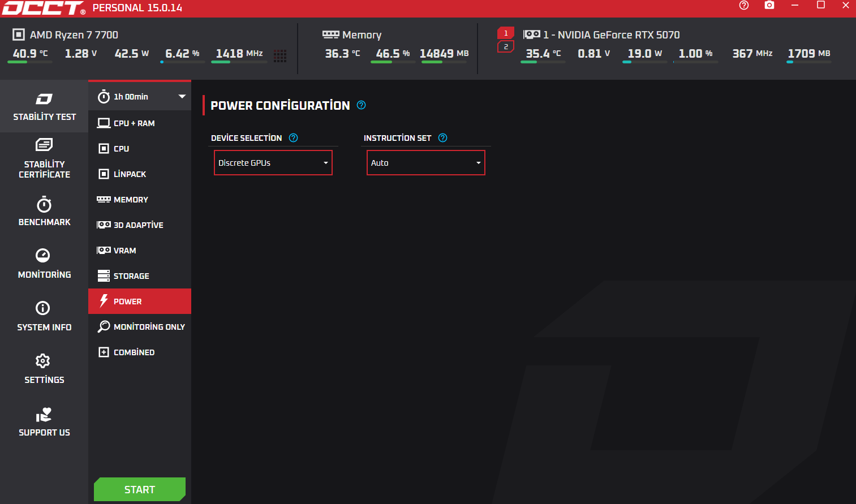Viewport: 856px width, 504px height.
Task: Select the VRAM test
Action: [x=140, y=251]
